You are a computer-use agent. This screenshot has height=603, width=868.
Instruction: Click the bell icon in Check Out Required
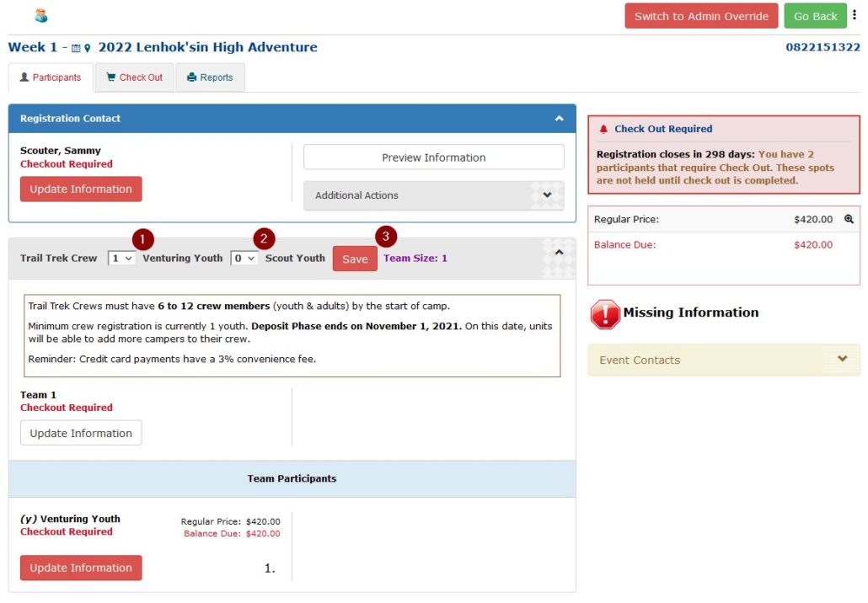coord(603,129)
